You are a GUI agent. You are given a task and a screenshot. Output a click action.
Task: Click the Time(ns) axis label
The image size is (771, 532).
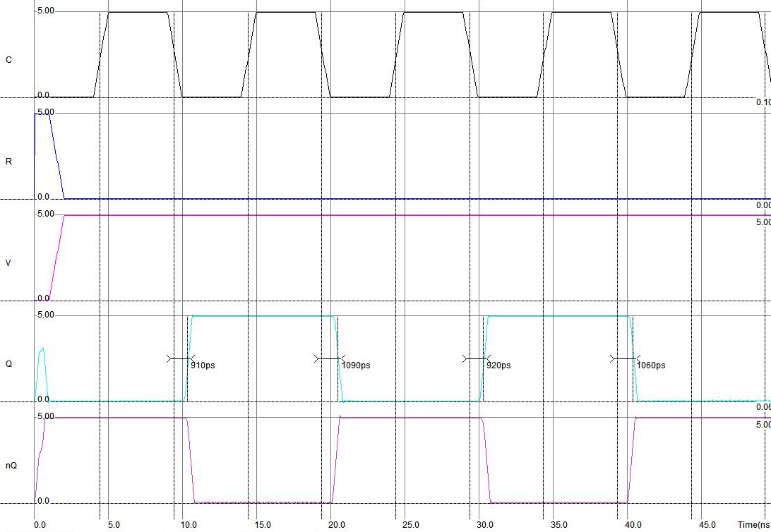[754, 525]
